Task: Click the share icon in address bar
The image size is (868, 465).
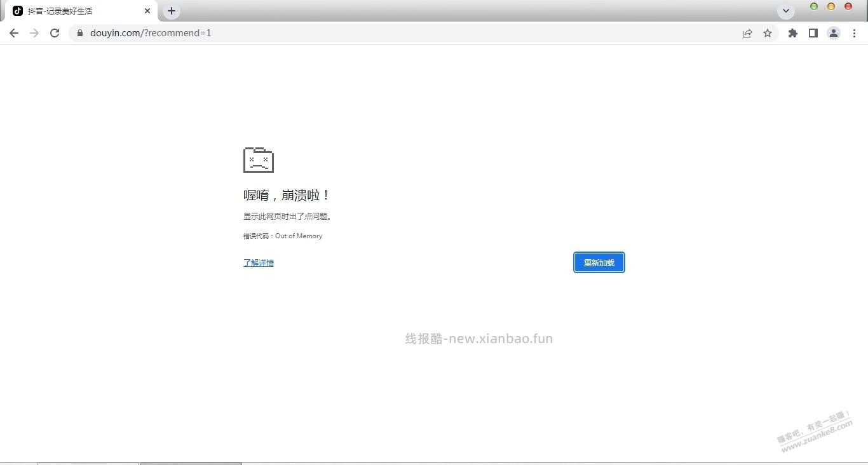Action: tap(747, 33)
